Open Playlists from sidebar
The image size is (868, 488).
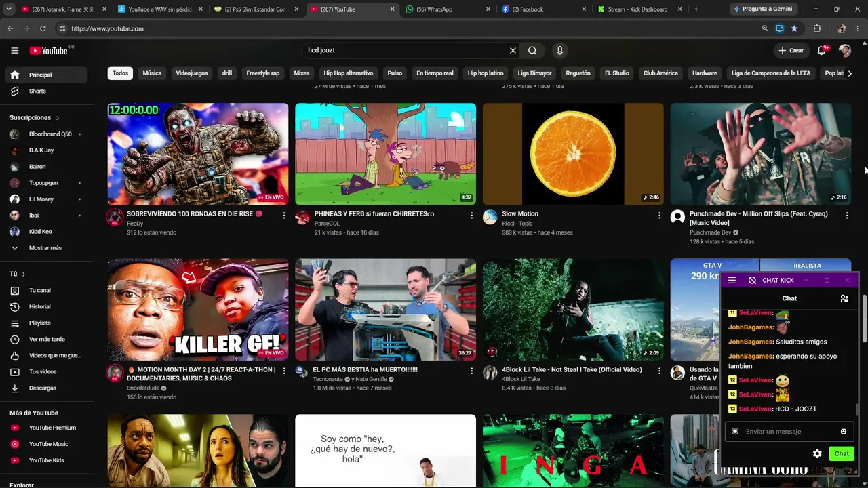tap(47, 323)
